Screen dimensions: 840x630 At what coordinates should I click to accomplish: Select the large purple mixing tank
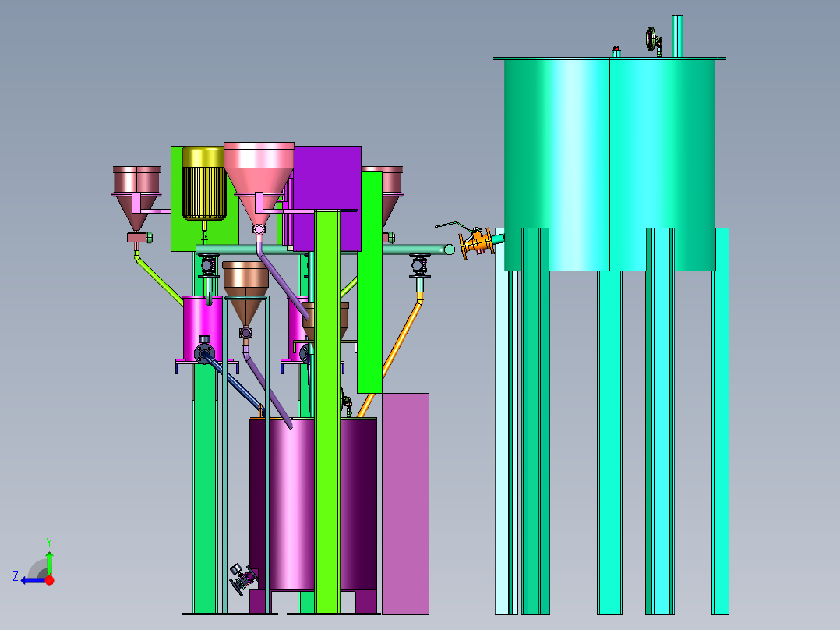coord(292,504)
